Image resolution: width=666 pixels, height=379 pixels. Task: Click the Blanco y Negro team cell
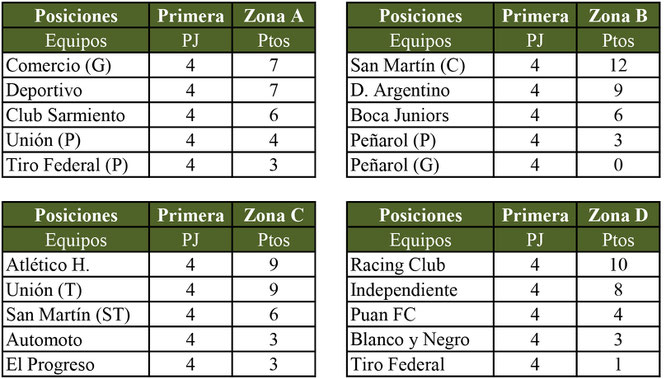(420, 339)
